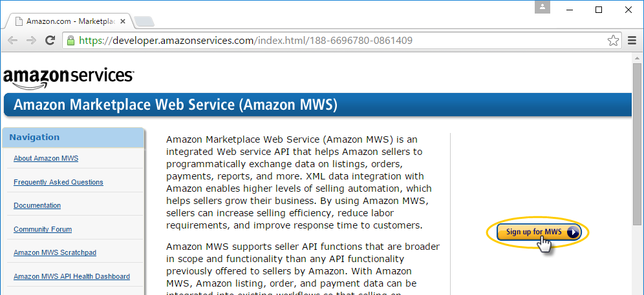Bookmark this page with star icon

[x=613, y=40]
